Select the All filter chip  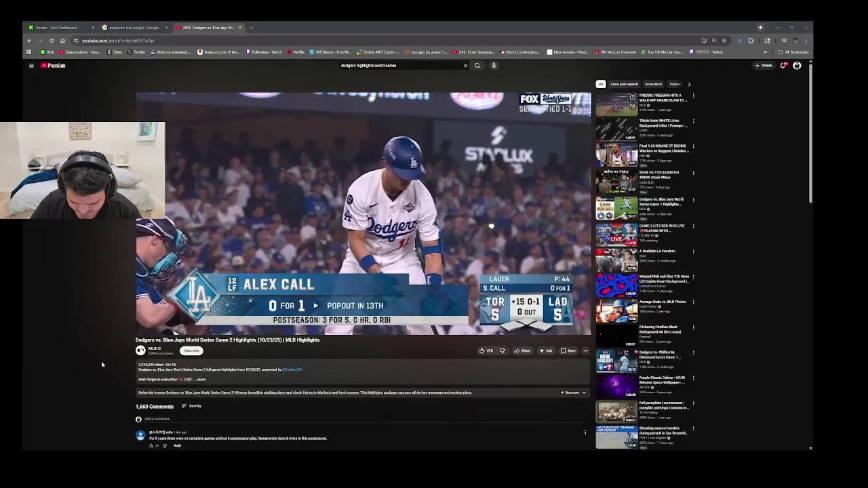600,84
